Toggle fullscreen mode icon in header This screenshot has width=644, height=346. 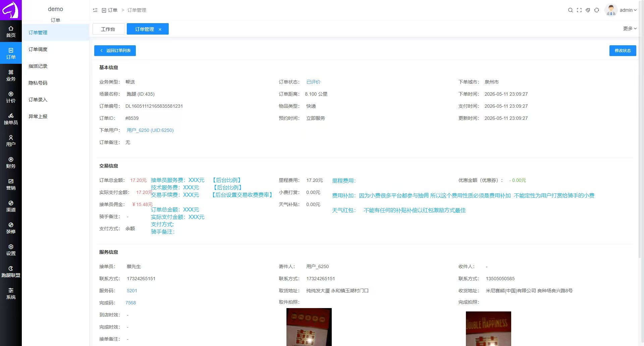click(x=579, y=10)
